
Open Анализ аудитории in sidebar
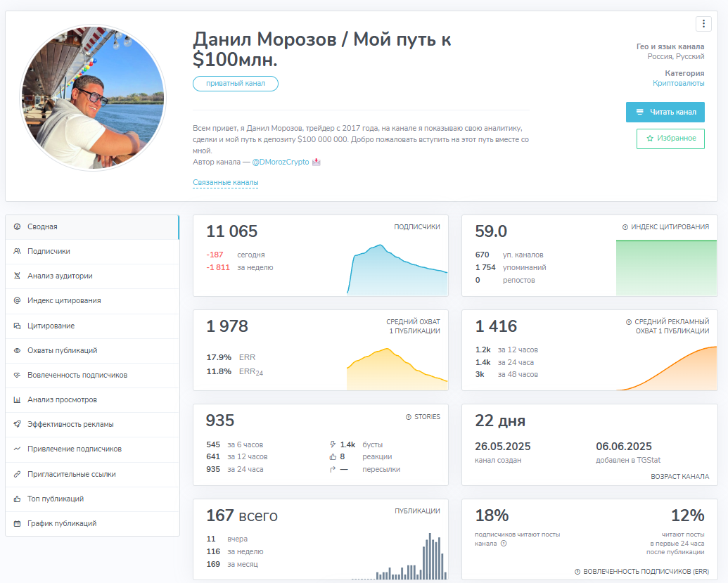tap(92, 276)
